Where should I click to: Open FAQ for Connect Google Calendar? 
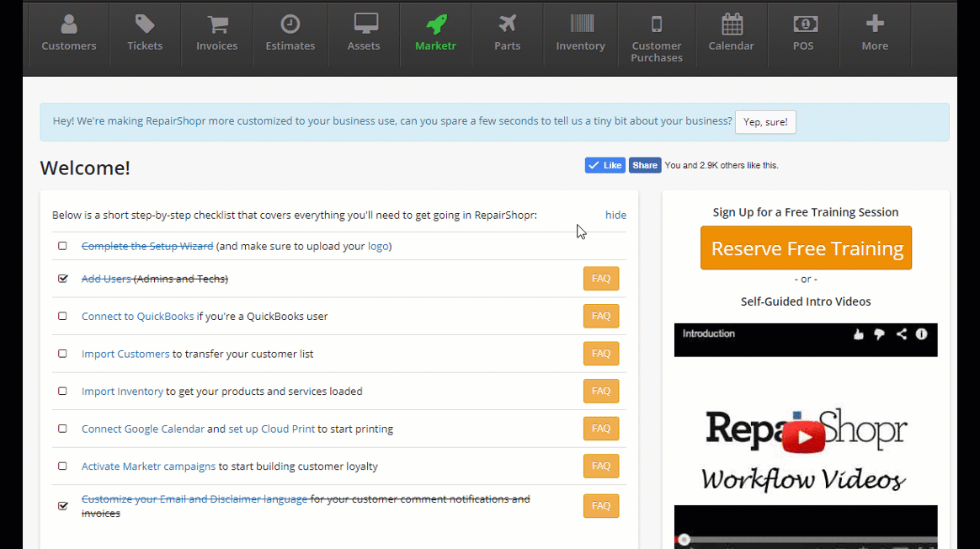click(x=601, y=429)
